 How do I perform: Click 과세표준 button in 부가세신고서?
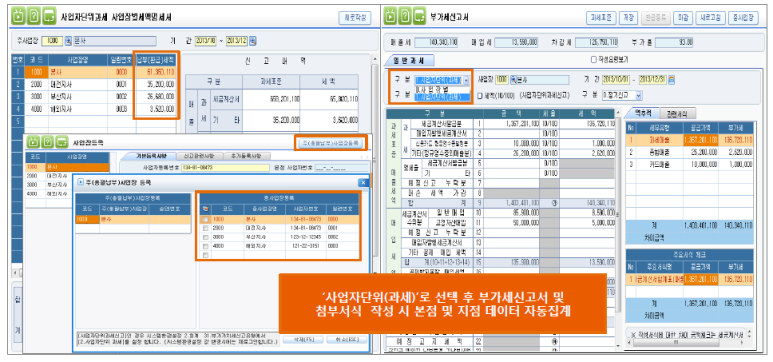(x=601, y=17)
